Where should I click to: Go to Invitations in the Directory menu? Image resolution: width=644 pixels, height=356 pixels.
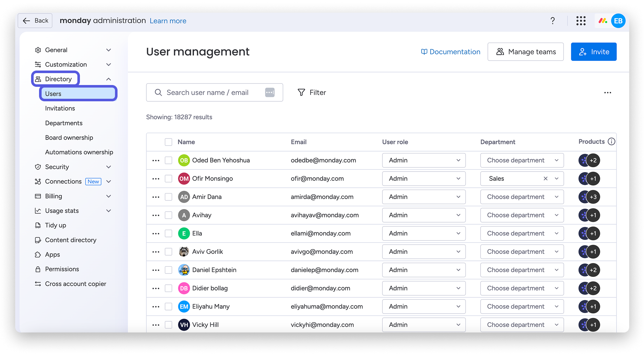pyautogui.click(x=60, y=109)
